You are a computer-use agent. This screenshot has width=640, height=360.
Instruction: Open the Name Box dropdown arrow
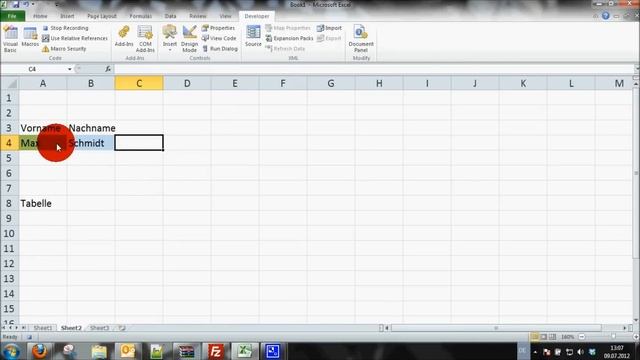tap(69, 69)
